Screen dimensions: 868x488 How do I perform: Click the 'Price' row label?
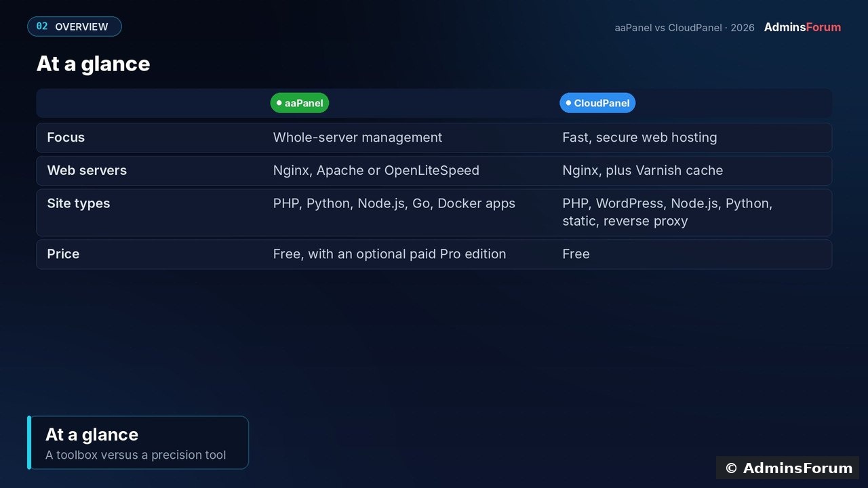point(63,254)
